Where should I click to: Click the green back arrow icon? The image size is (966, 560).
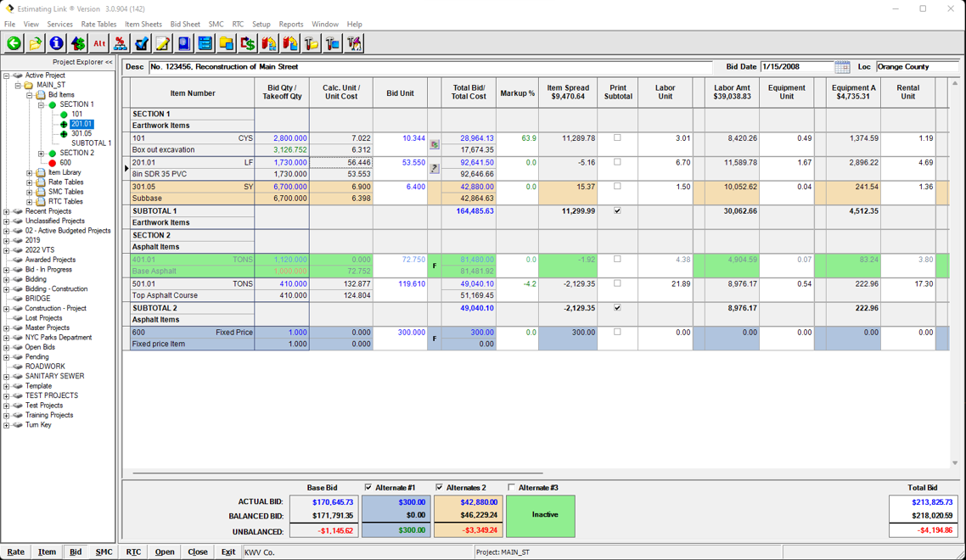click(13, 42)
